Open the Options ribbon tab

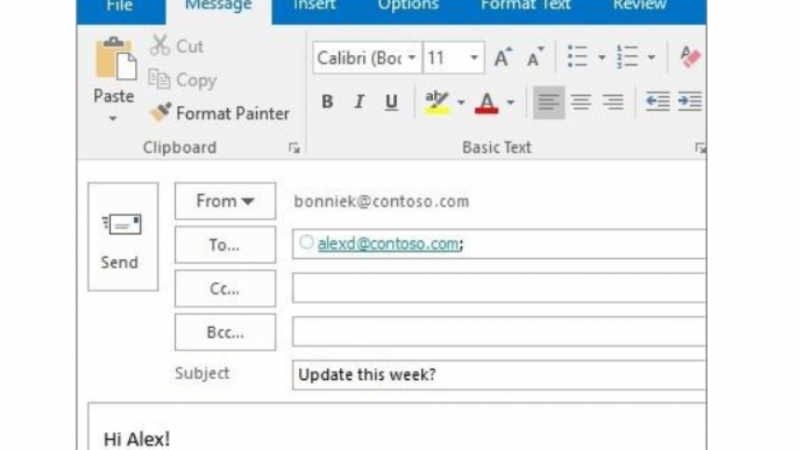pyautogui.click(x=409, y=6)
